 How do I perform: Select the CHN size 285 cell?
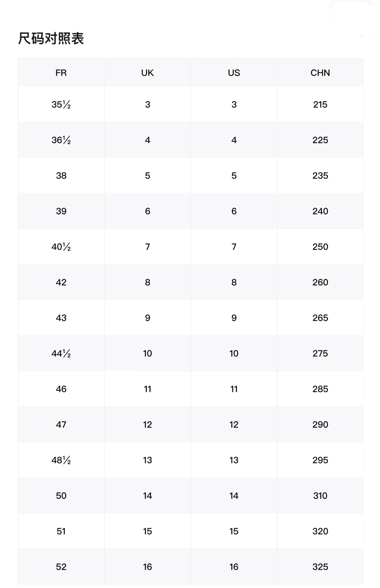click(x=320, y=389)
